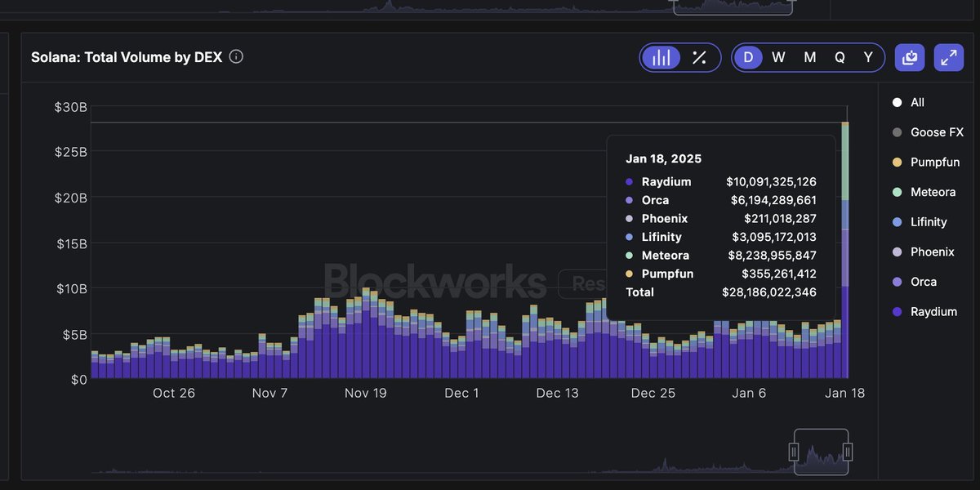Click the Total value in the tooltip

coord(769,292)
